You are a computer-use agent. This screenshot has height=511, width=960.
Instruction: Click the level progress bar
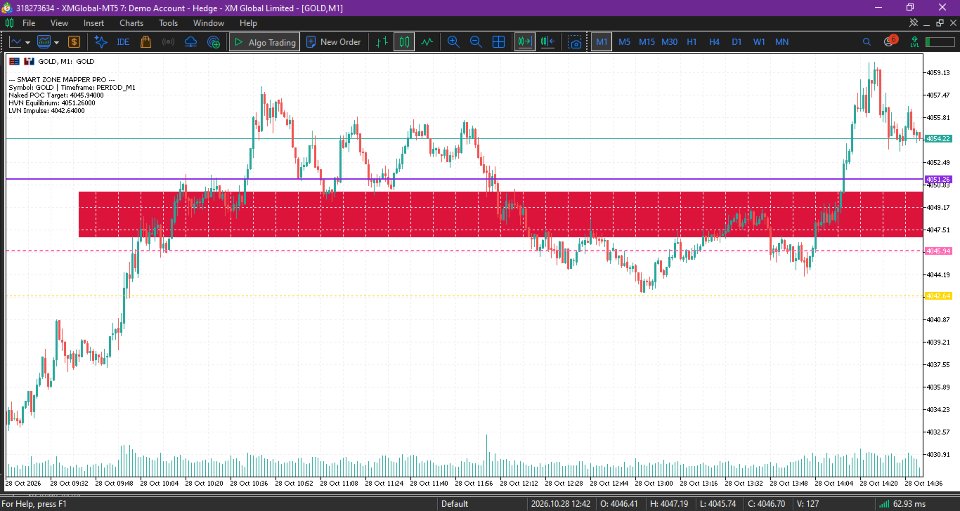click(940, 42)
